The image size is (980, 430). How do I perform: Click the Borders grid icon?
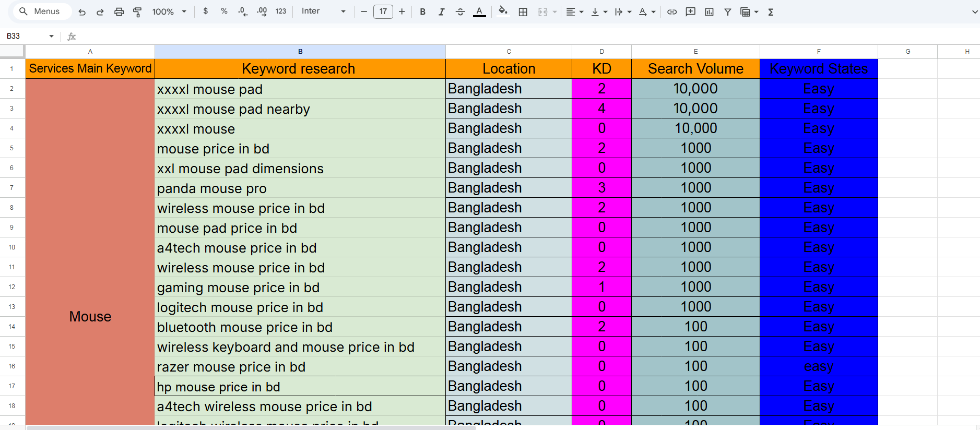523,12
